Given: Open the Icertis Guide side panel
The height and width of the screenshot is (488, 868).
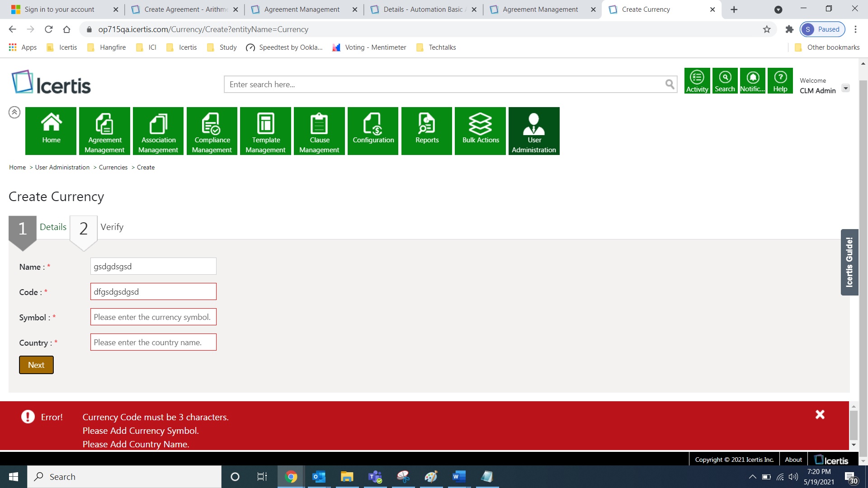Looking at the screenshot, I should 849,262.
